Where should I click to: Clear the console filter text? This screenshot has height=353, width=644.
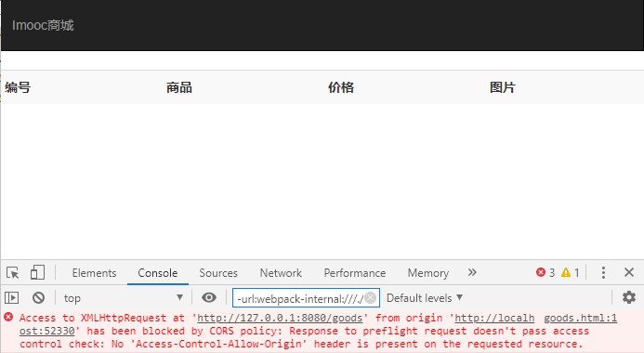pyautogui.click(x=371, y=297)
